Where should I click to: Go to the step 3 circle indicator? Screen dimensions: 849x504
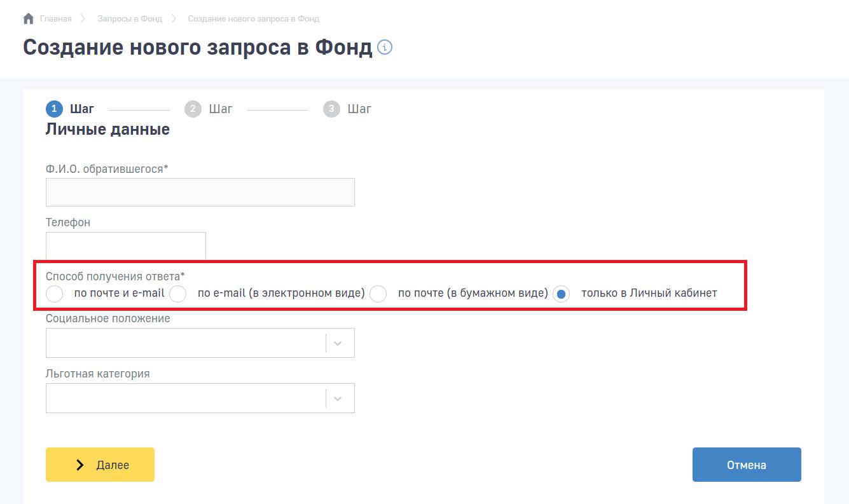click(331, 109)
